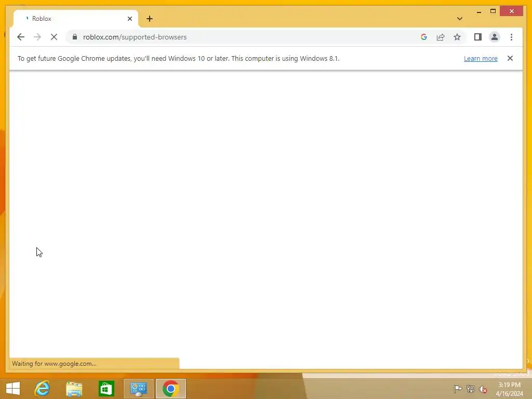Go back to the previous page
Screen dimensions: 532x399
(21, 37)
